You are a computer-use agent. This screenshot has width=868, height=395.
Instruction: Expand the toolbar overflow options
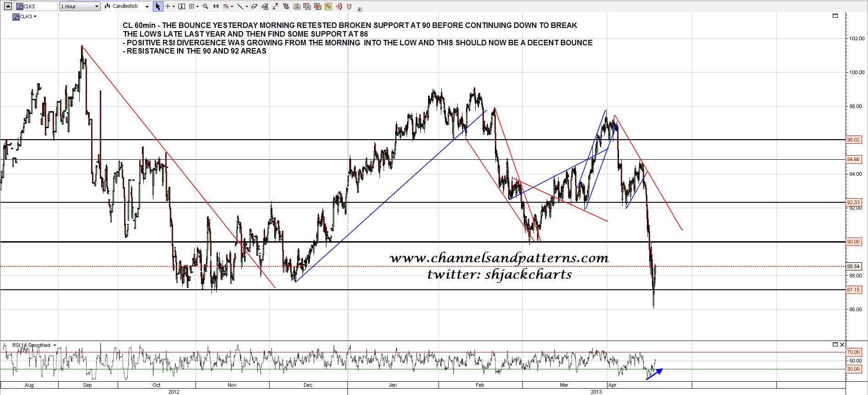(x=359, y=9)
